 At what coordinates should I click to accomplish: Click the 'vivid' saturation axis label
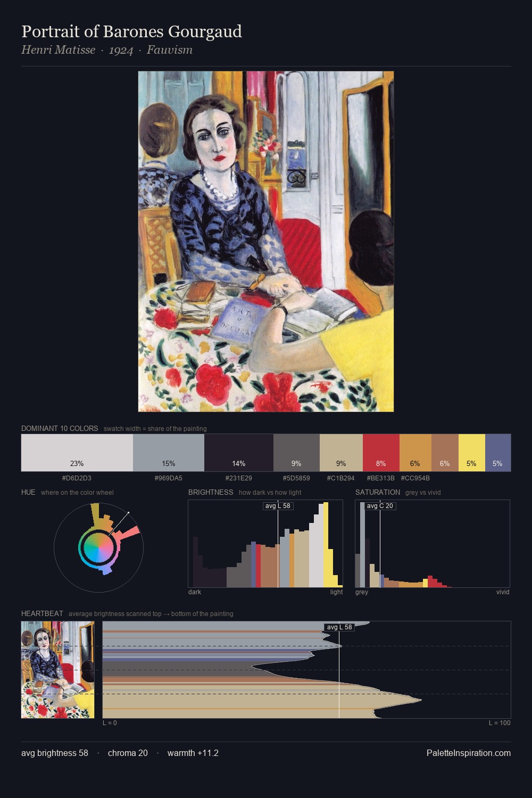(x=503, y=592)
